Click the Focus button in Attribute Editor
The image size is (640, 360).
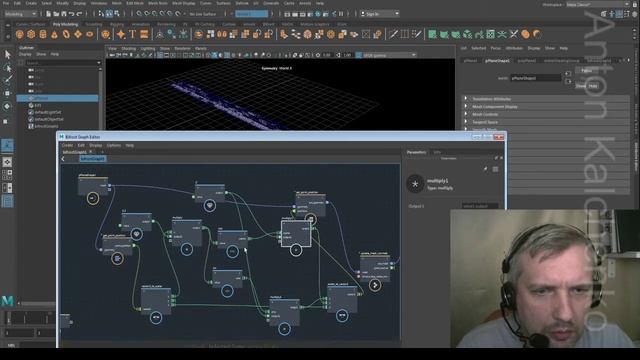[586, 71]
